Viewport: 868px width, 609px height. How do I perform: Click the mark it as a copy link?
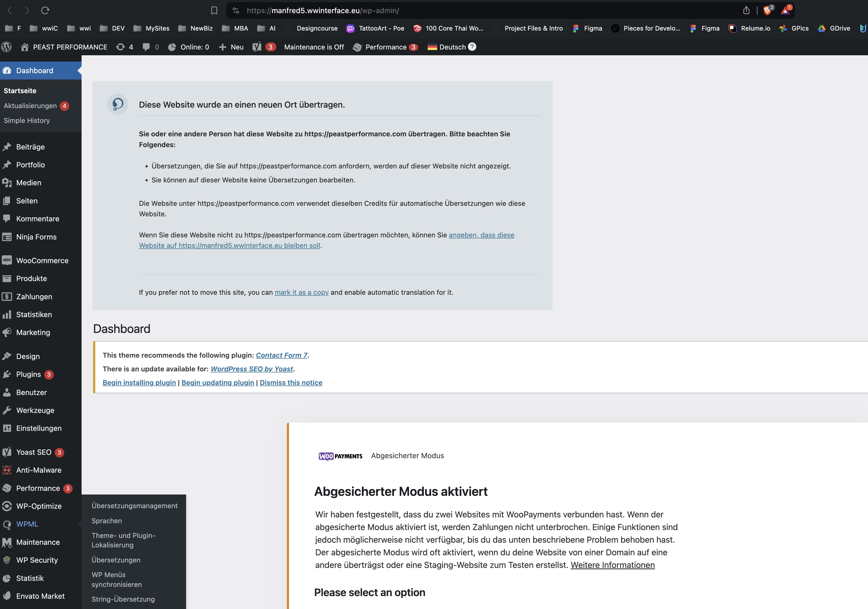[x=301, y=292]
